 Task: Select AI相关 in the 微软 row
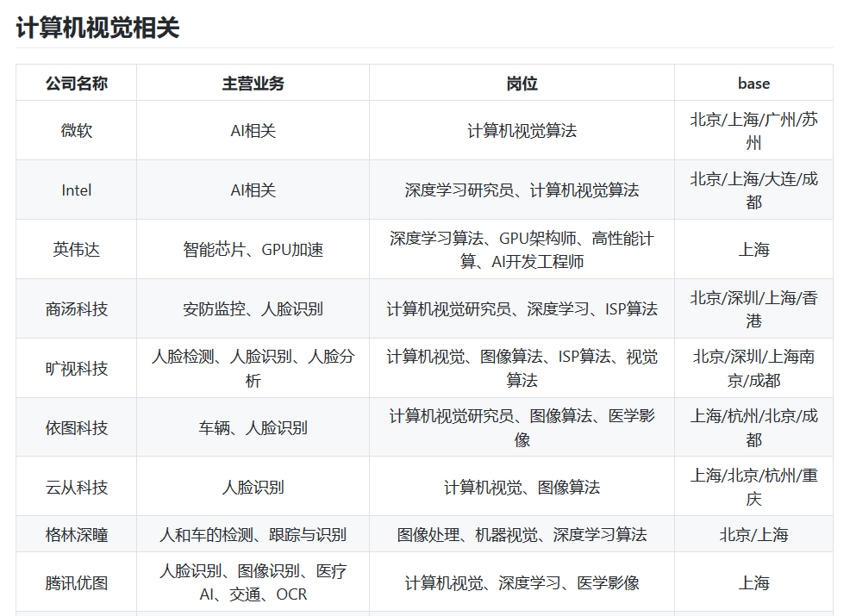253,131
